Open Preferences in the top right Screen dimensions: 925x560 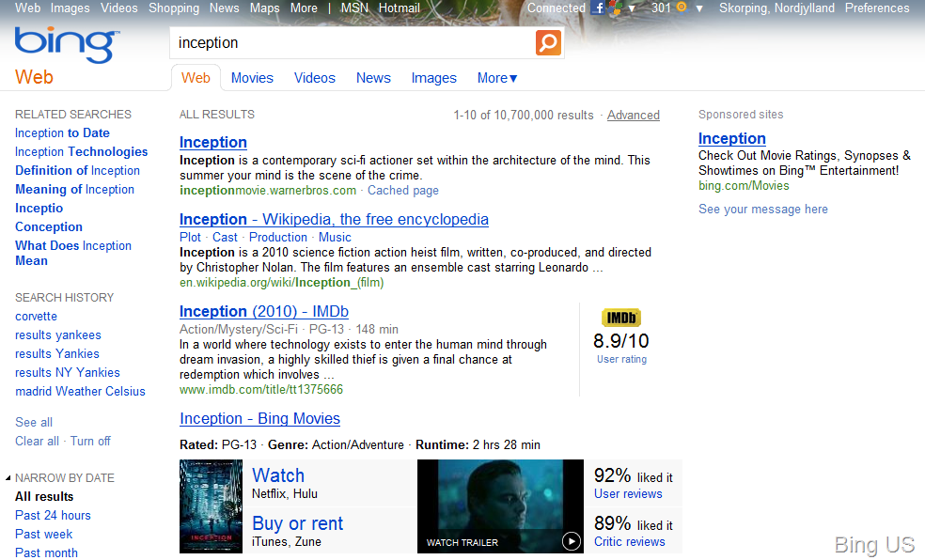pos(877,8)
